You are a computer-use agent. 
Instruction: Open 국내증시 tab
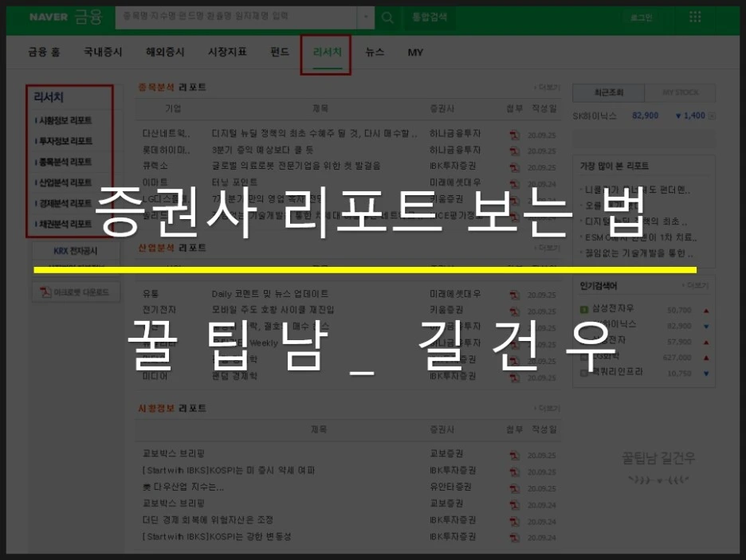[103, 53]
